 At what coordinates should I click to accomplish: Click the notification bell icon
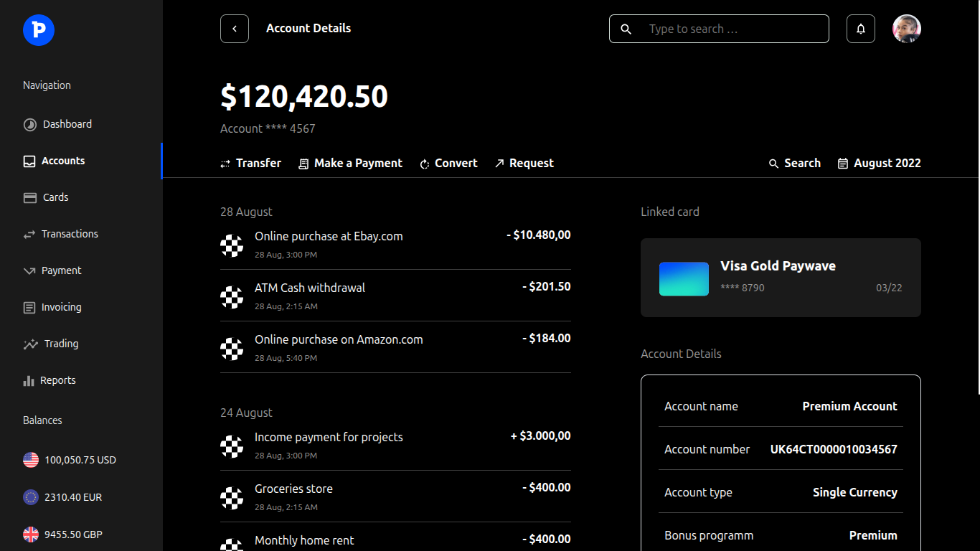[x=860, y=29]
